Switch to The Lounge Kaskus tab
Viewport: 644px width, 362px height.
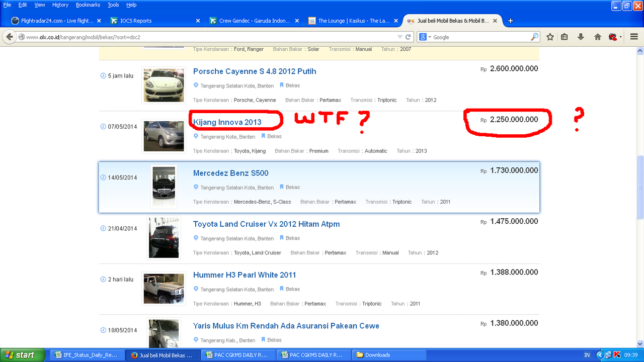(x=353, y=21)
